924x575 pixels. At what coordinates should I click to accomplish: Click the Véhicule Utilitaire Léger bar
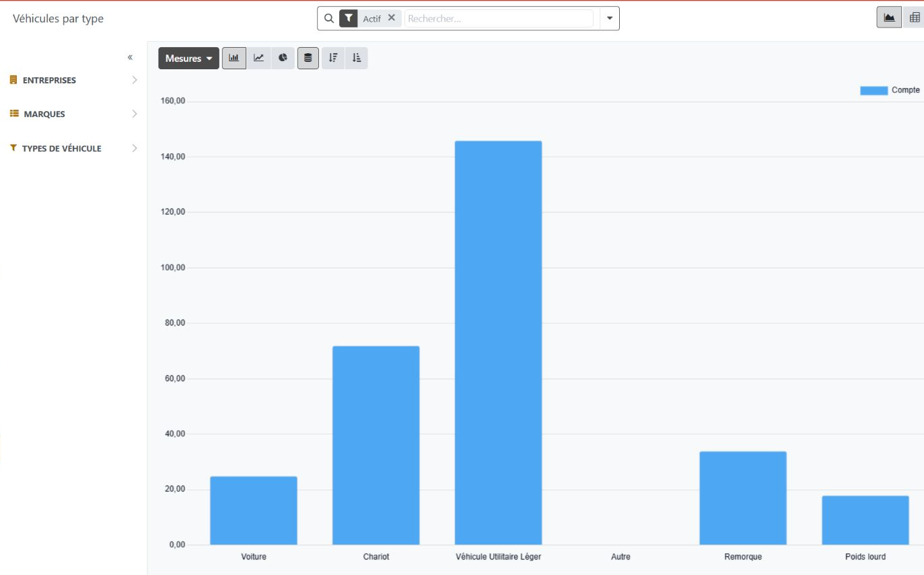point(498,342)
